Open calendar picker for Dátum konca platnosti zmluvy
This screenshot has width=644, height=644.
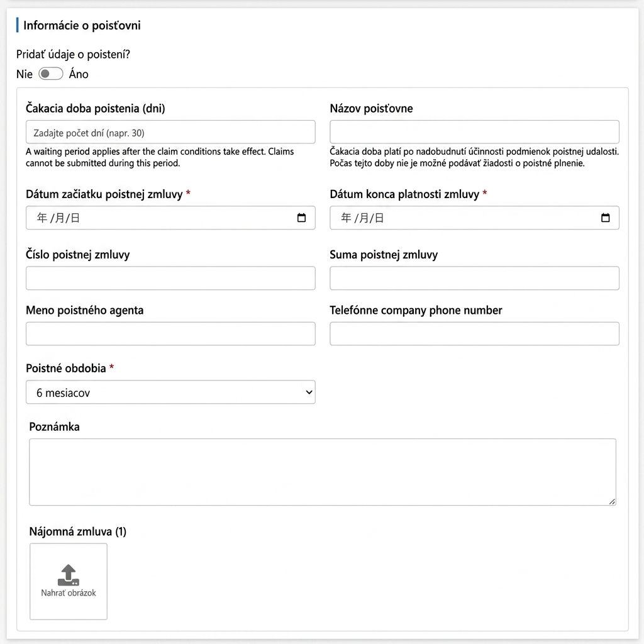[x=606, y=218]
